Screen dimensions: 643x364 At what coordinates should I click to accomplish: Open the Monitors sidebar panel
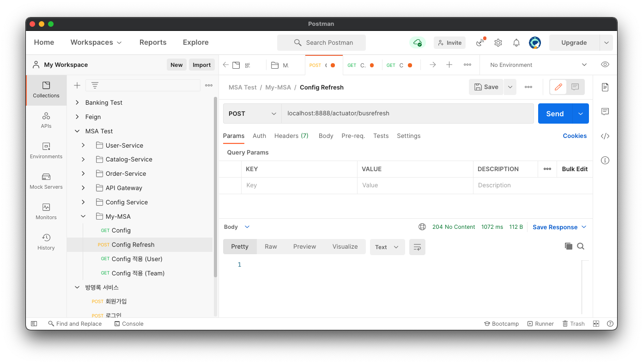(x=46, y=211)
